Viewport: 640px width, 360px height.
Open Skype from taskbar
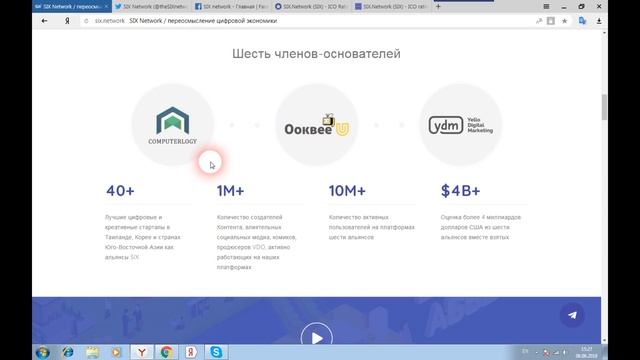click(216, 352)
